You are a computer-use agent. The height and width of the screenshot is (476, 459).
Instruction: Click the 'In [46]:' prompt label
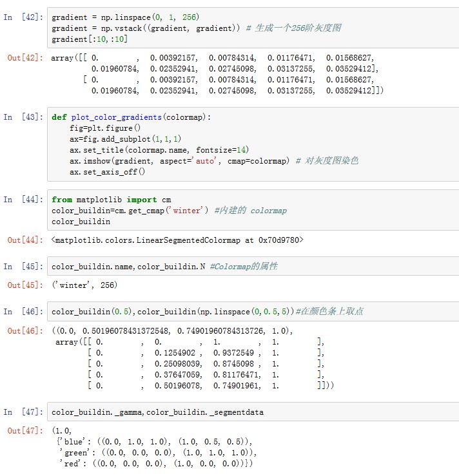tap(23, 312)
